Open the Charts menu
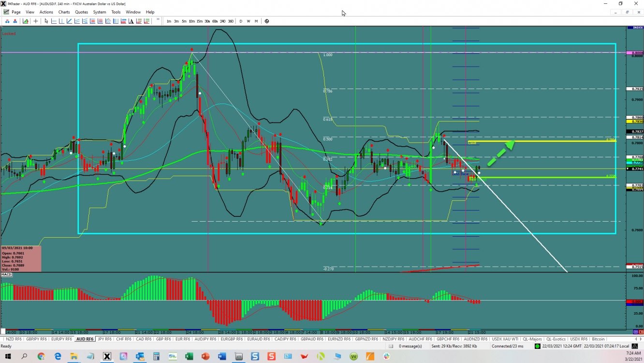 click(x=64, y=12)
